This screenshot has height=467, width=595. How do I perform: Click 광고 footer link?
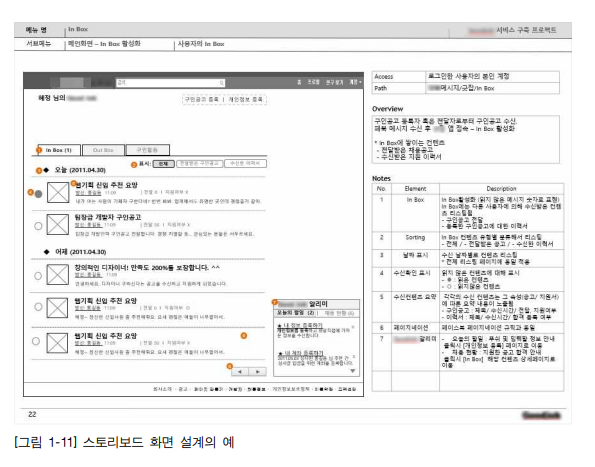point(183,389)
